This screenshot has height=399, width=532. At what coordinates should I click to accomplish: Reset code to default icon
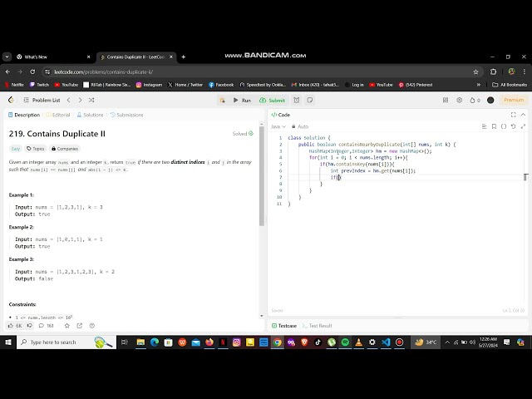click(x=514, y=126)
